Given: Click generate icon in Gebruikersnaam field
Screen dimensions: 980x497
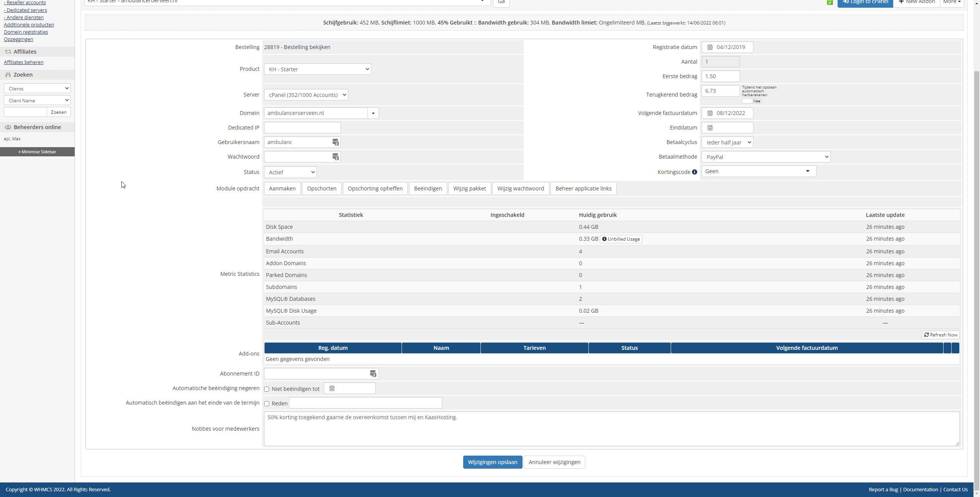Looking at the screenshot, I should (335, 142).
